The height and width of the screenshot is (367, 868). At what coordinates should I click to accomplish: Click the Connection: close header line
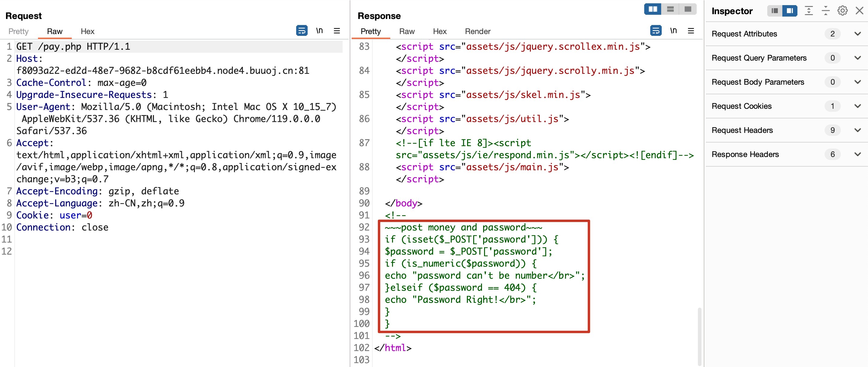[x=62, y=227]
